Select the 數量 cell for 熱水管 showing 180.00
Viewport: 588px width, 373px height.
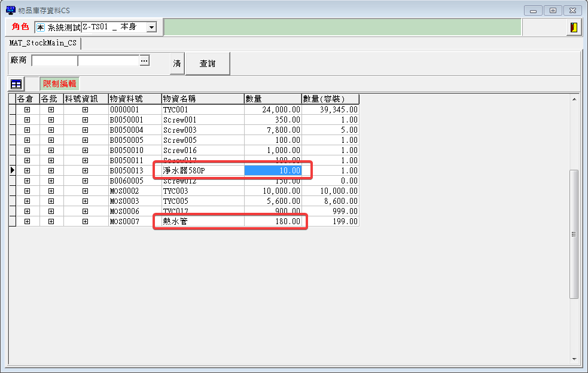[273, 222]
